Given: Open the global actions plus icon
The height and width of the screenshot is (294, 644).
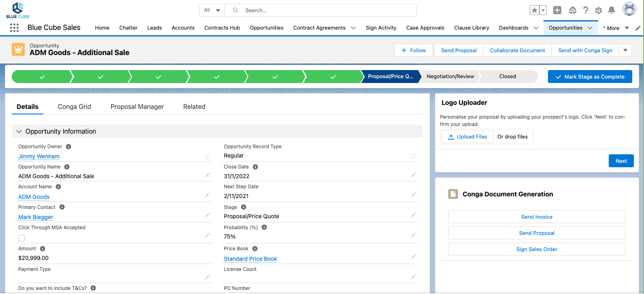Looking at the screenshot, I should [557, 10].
